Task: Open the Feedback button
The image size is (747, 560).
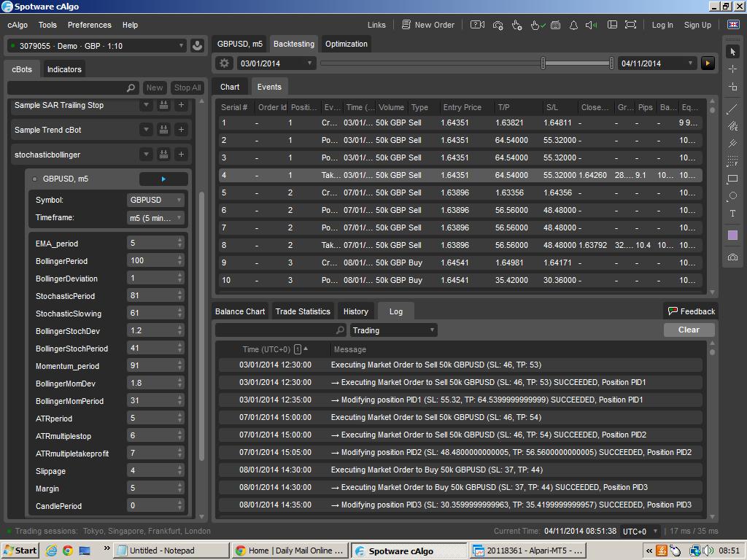Action: [x=692, y=311]
